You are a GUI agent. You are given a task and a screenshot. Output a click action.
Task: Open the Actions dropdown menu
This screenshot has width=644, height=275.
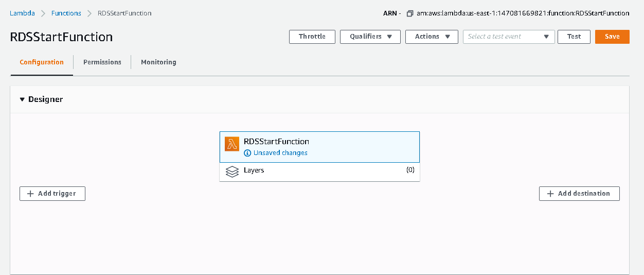click(x=432, y=37)
